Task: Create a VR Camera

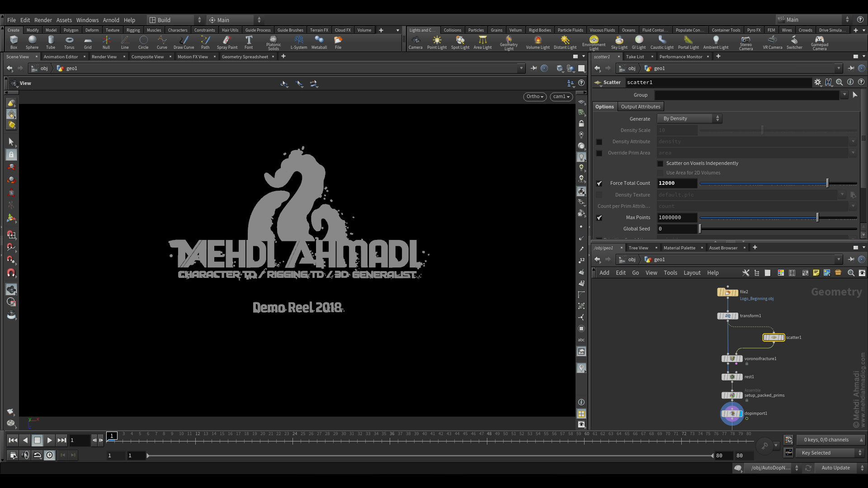Action: (x=773, y=42)
